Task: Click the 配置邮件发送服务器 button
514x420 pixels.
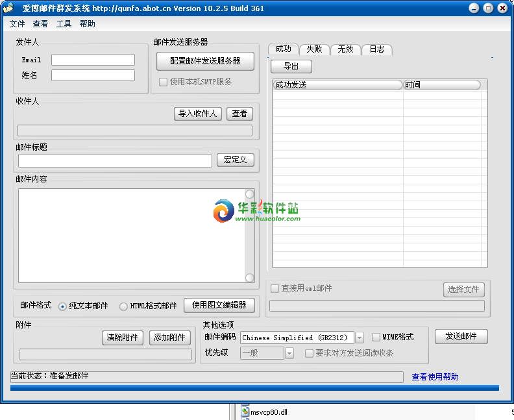Action: click(x=205, y=60)
